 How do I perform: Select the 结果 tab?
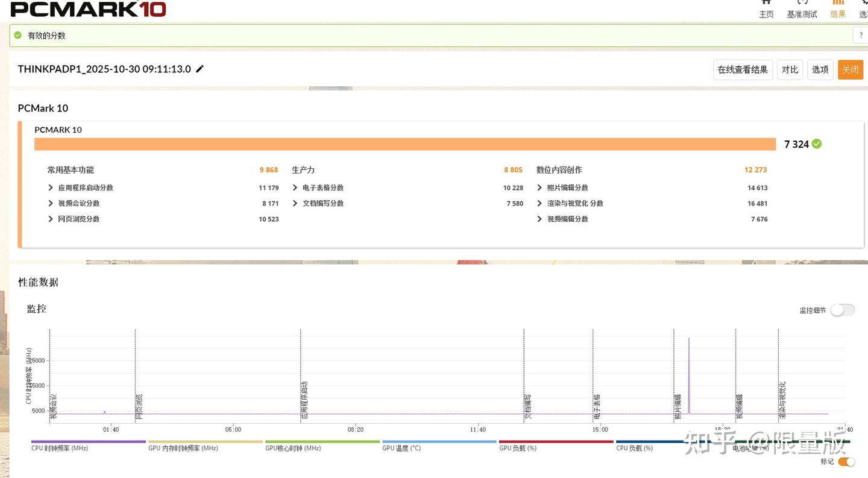(838, 10)
